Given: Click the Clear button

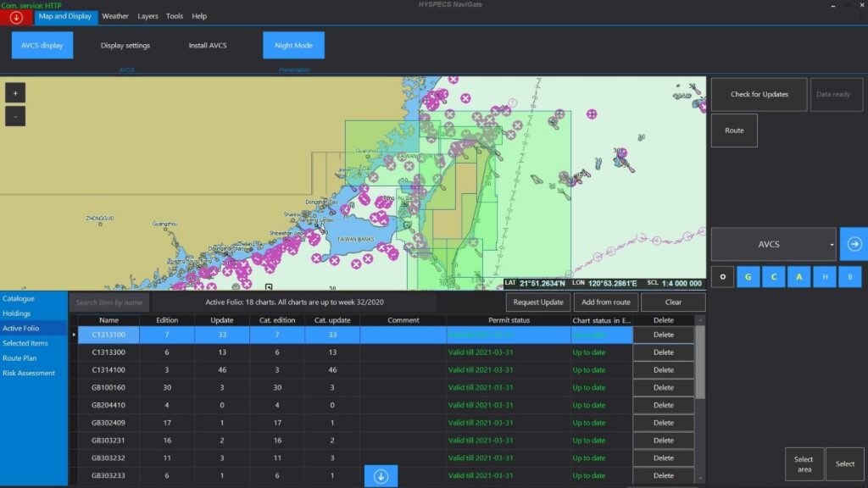Looking at the screenshot, I should [x=673, y=302].
